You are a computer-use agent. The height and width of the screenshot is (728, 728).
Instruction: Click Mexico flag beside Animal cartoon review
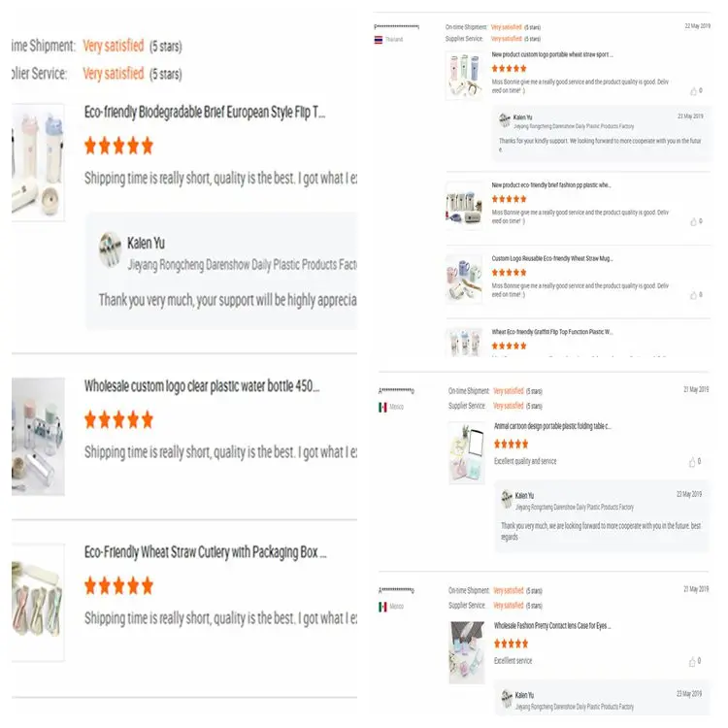click(382, 407)
